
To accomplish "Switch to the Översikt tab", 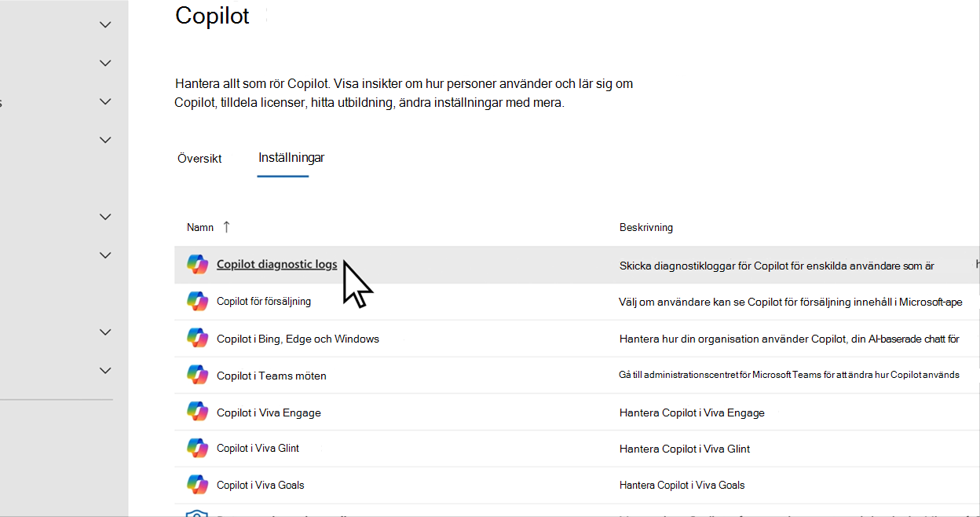I will point(199,159).
